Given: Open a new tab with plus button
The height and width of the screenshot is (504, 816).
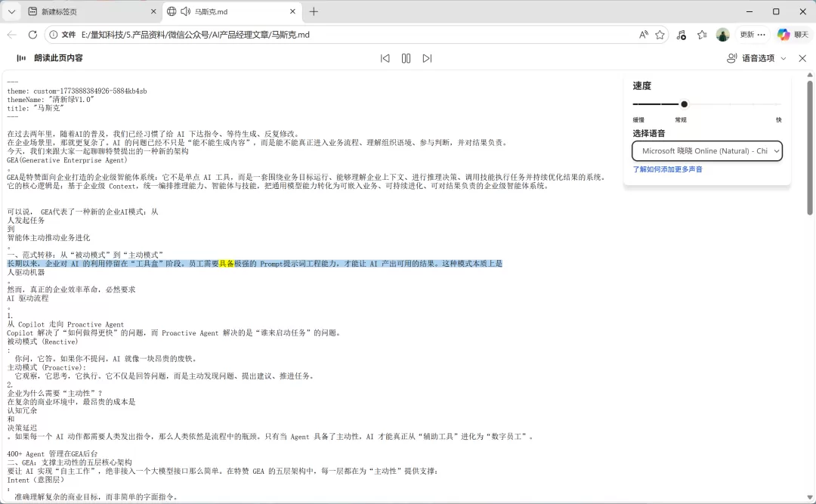Looking at the screenshot, I should [x=314, y=11].
